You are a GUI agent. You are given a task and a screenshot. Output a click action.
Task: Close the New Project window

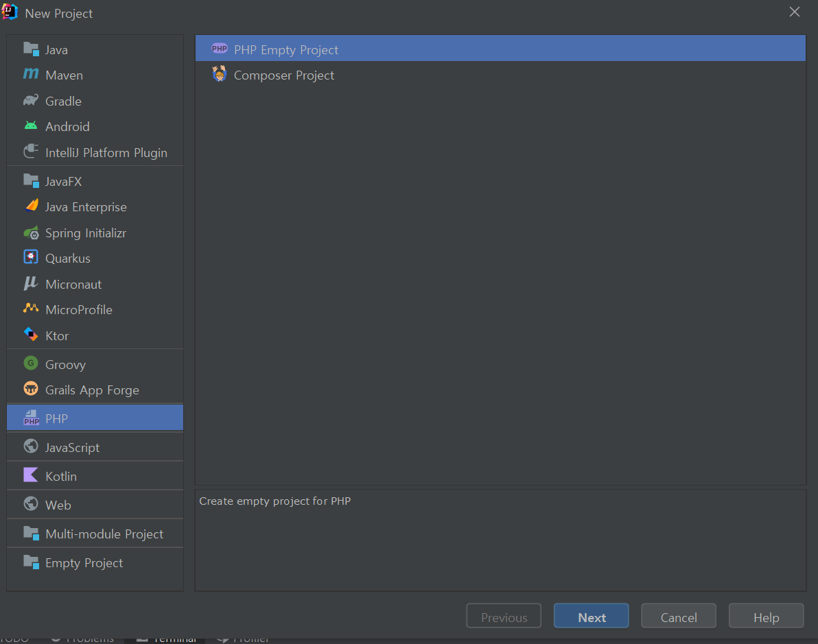[x=795, y=12]
